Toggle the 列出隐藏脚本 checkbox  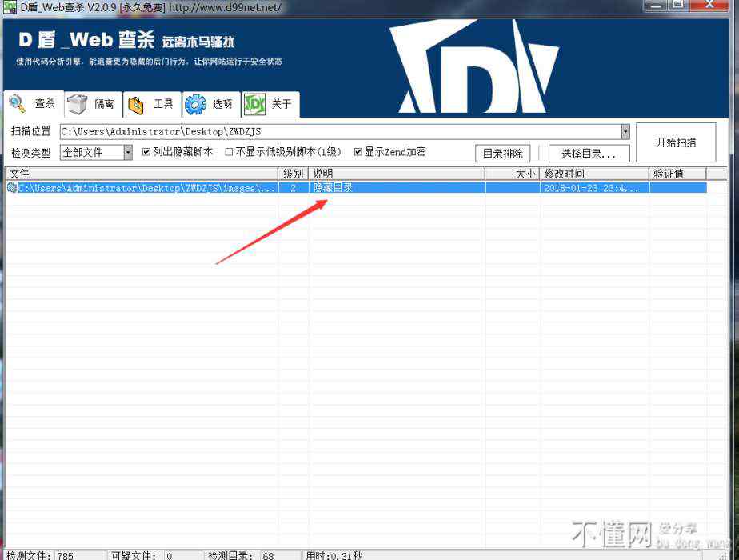pos(146,152)
